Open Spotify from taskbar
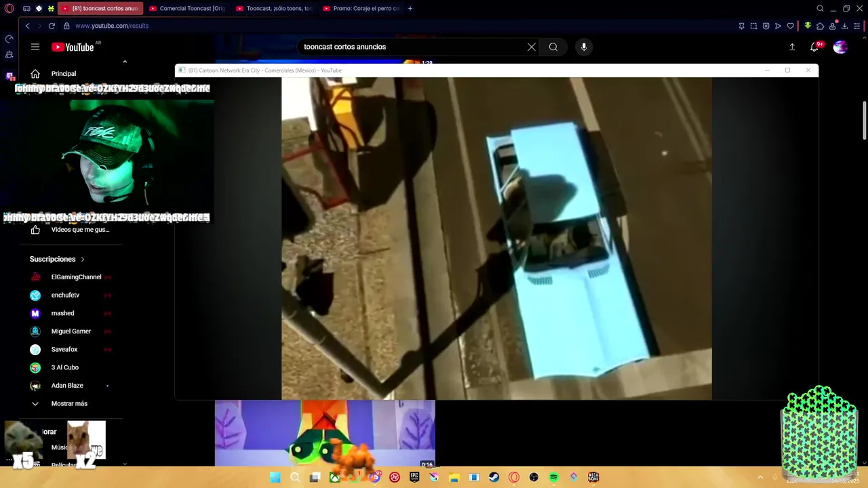Image resolution: width=868 pixels, height=488 pixels. (553, 477)
